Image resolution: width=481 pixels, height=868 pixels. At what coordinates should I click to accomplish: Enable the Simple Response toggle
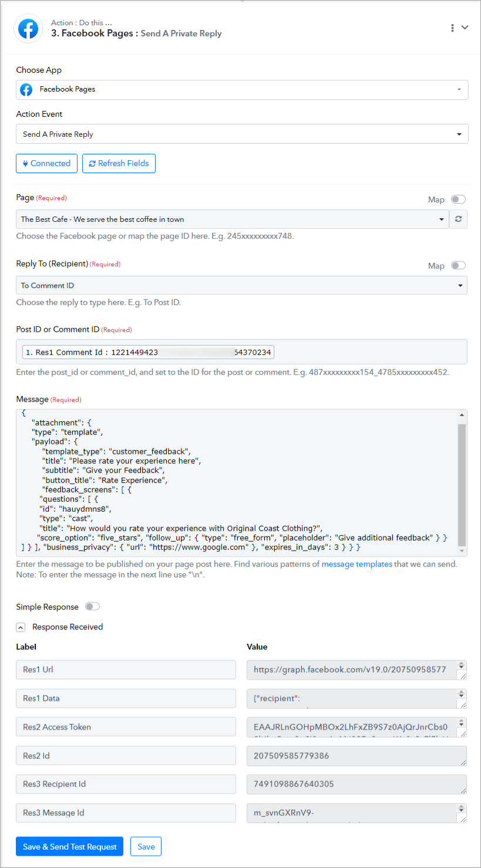[92, 606]
